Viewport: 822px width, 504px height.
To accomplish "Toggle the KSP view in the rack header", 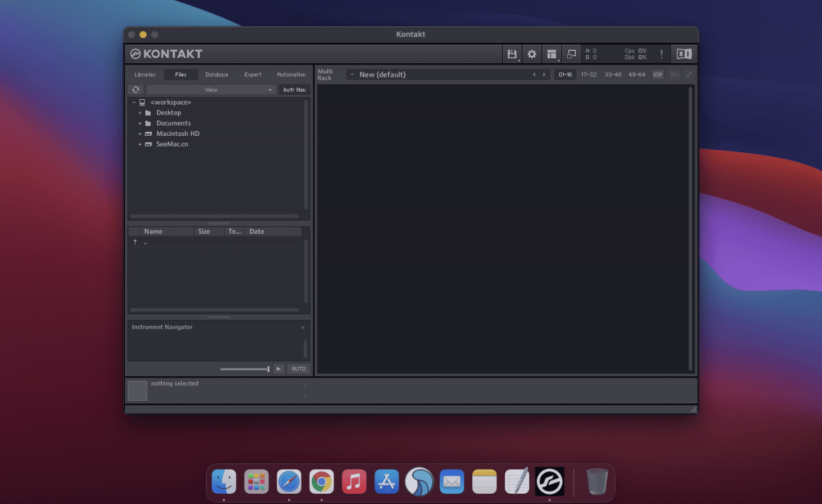I will tap(657, 74).
